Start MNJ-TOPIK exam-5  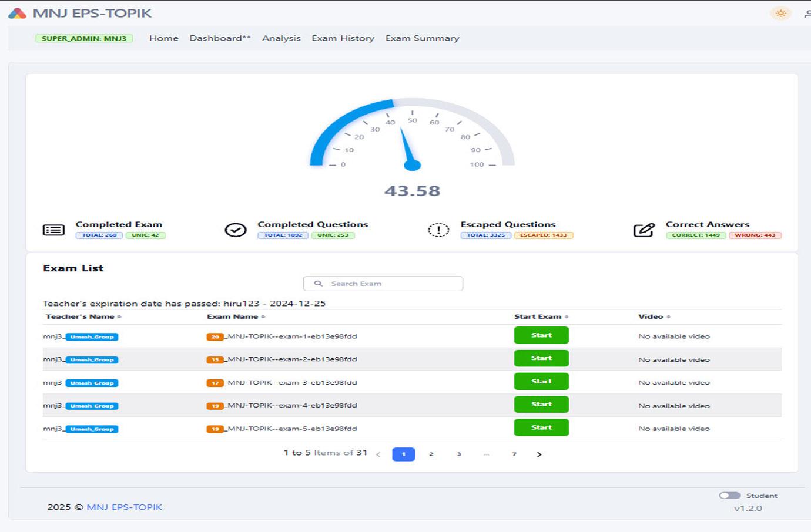tap(541, 427)
